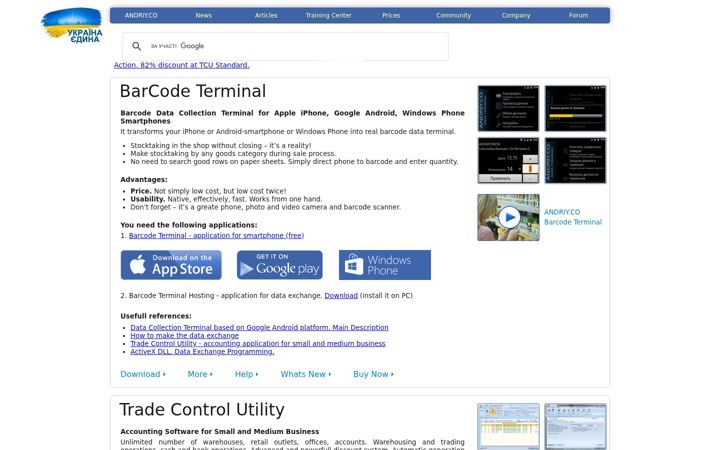Screen dimensions: 720x450
Task: Open ANDRIY.CO menu item
Action: 141,15
